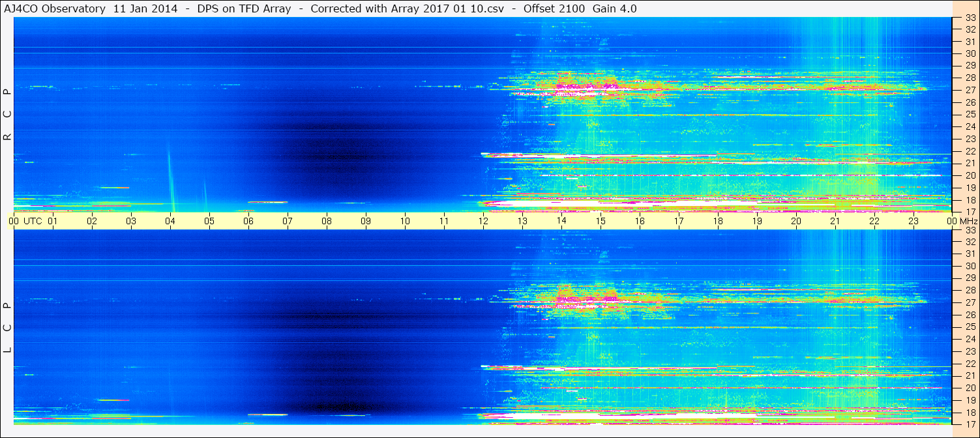Click the 30 MHz tick of the upper RCP plot
This screenshot has width=980, height=438.
(970, 54)
